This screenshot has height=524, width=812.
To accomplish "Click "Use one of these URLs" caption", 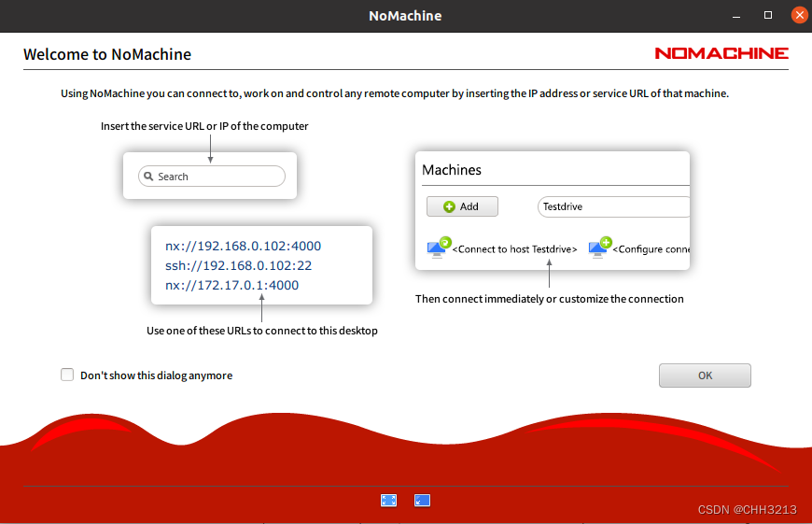I will pos(262,331).
